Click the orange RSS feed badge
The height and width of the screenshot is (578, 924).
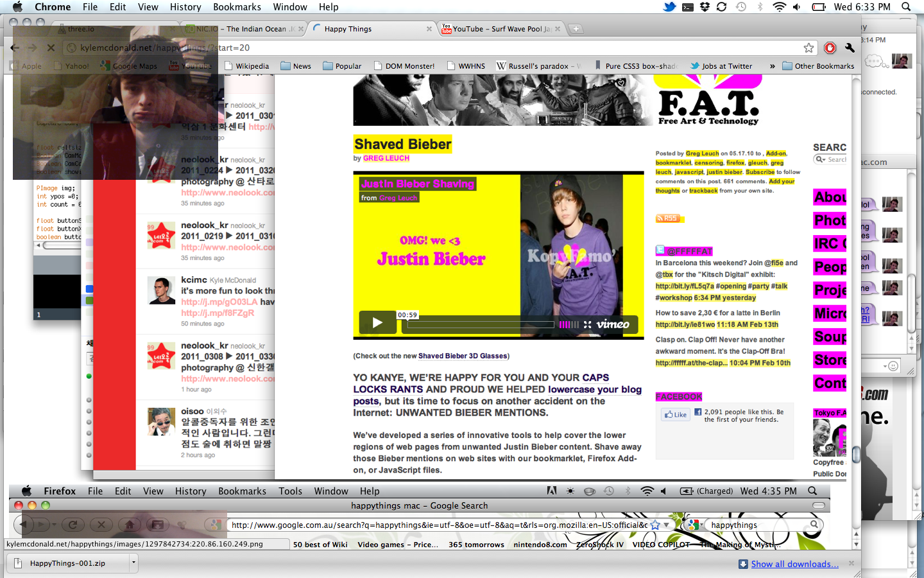coord(667,218)
